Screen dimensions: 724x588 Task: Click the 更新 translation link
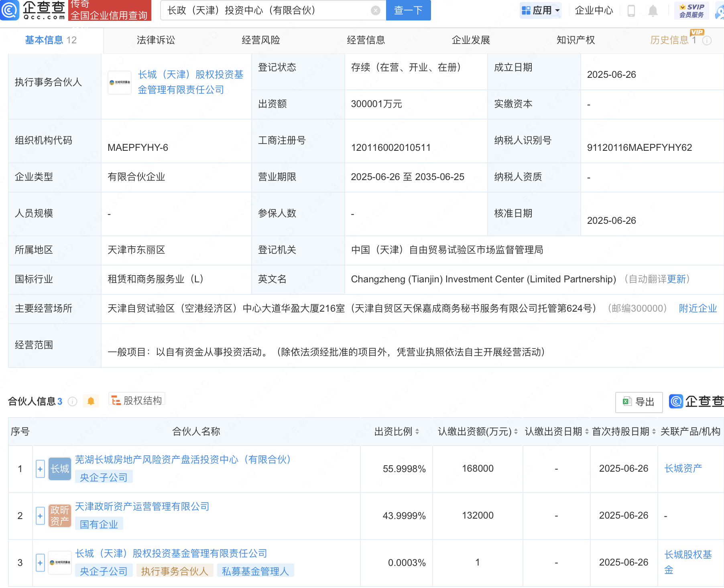(x=676, y=279)
